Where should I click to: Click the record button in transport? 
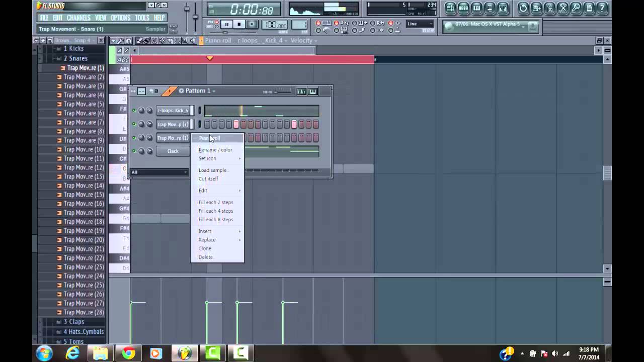[x=252, y=24]
